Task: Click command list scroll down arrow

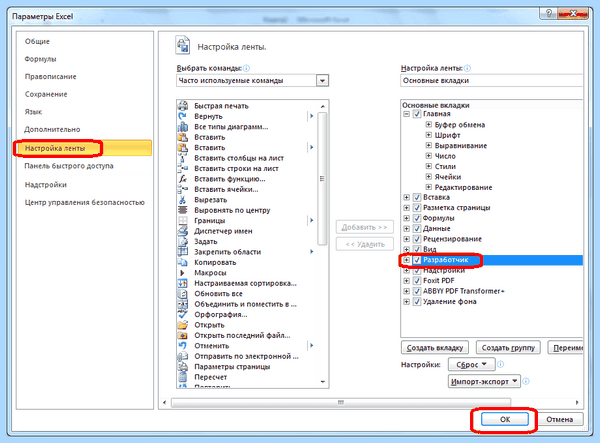Action: pyautogui.click(x=323, y=382)
